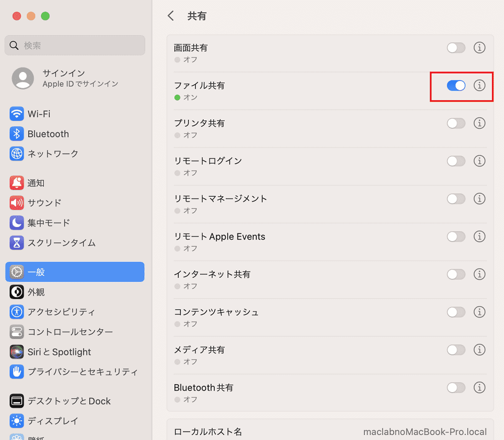This screenshot has width=504, height=440.
Task: Turn on the コンテンツキャッシュ switch
Action: pos(456,312)
